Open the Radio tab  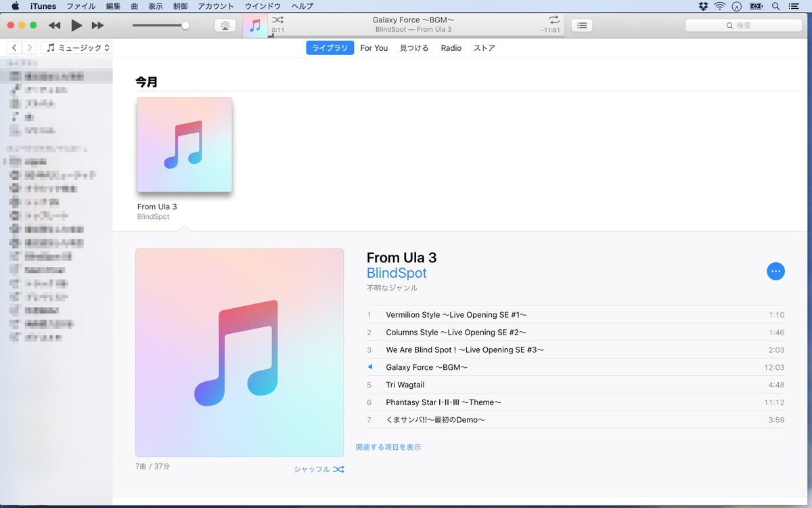[451, 48]
